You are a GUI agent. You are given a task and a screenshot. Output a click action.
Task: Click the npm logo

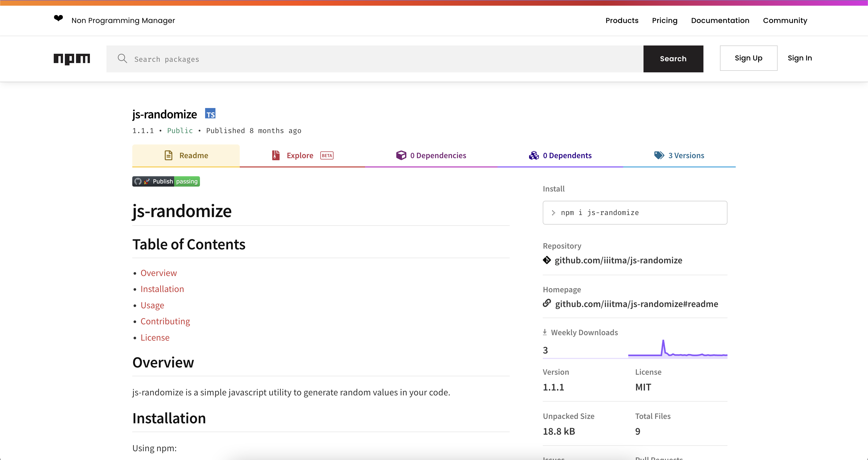[72, 59]
